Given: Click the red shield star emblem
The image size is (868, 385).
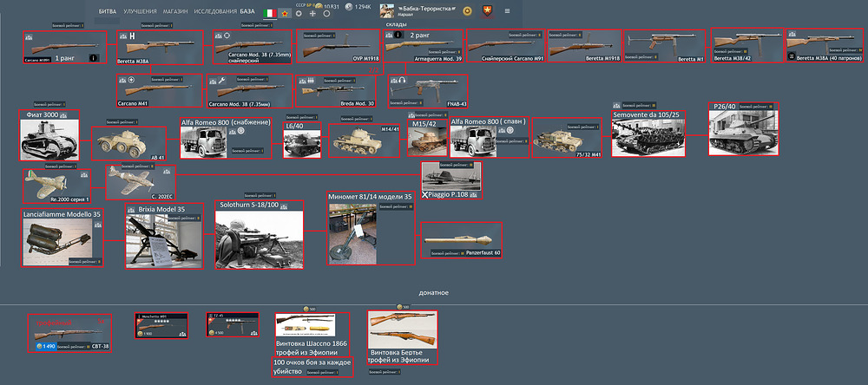Looking at the screenshot, I should click(487, 10).
